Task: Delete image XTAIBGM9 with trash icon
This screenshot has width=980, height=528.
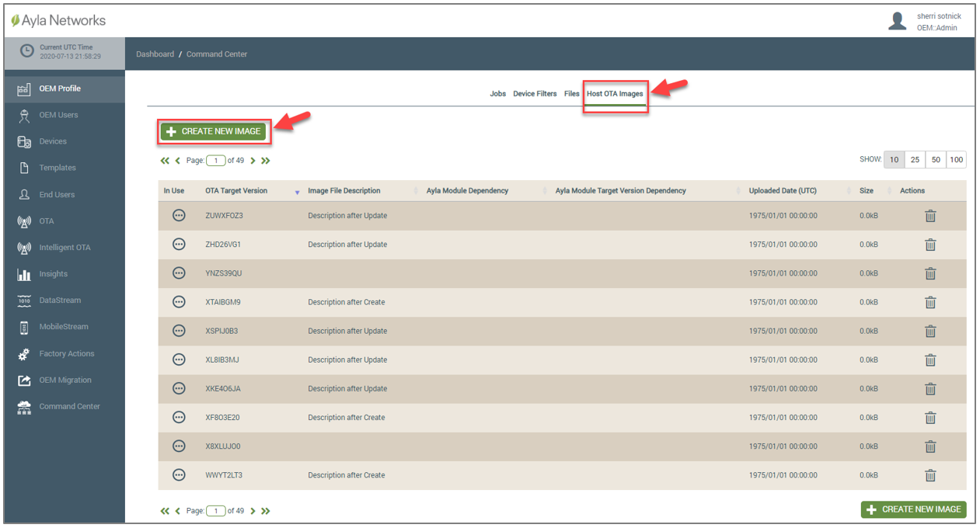Action: 930,302
